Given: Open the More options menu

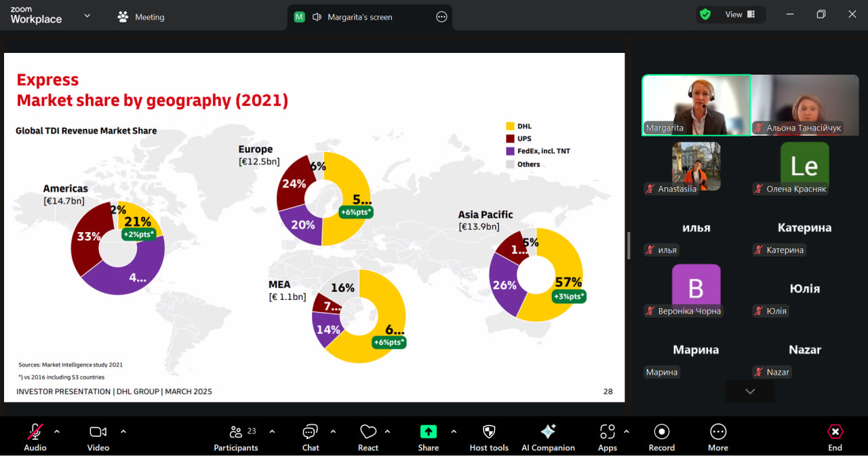Looking at the screenshot, I should [x=717, y=432].
